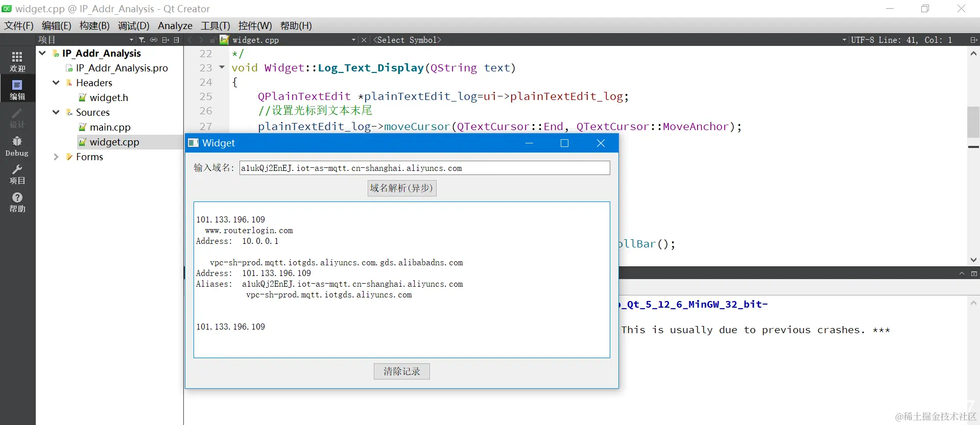Toggle synchronize with editor link icon
This screenshot has width=980, height=425.
click(x=154, y=40)
